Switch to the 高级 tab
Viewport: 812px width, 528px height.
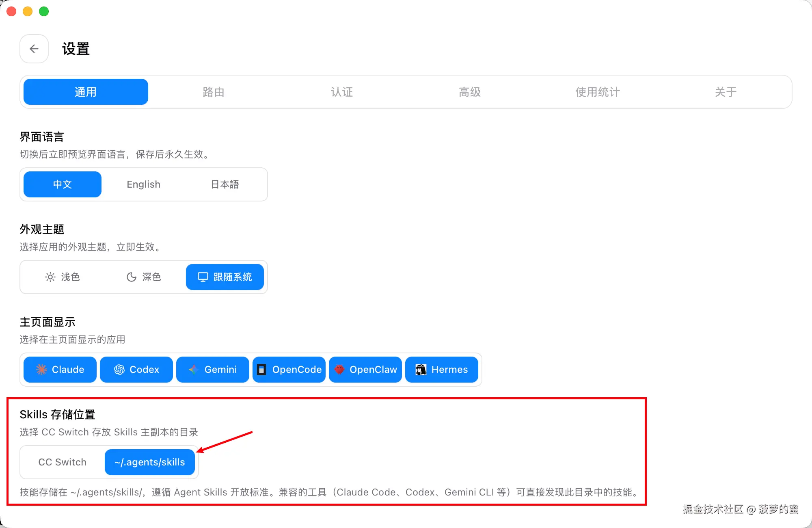pos(470,92)
